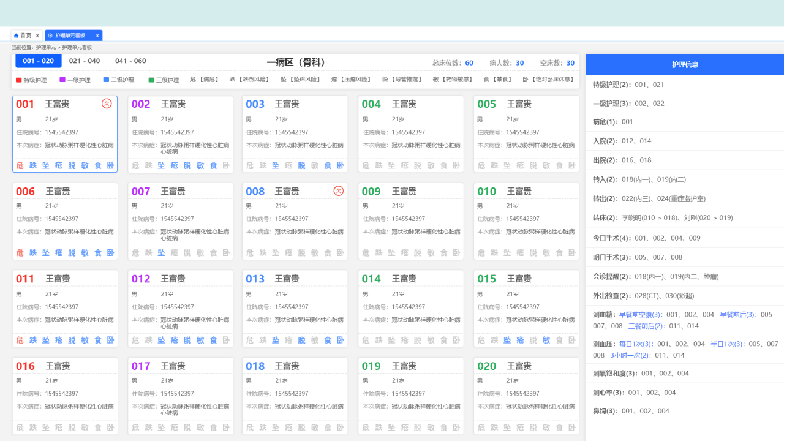Click the blue 二级护理 legend swatch
The height and width of the screenshot is (442, 785).
(x=106, y=80)
